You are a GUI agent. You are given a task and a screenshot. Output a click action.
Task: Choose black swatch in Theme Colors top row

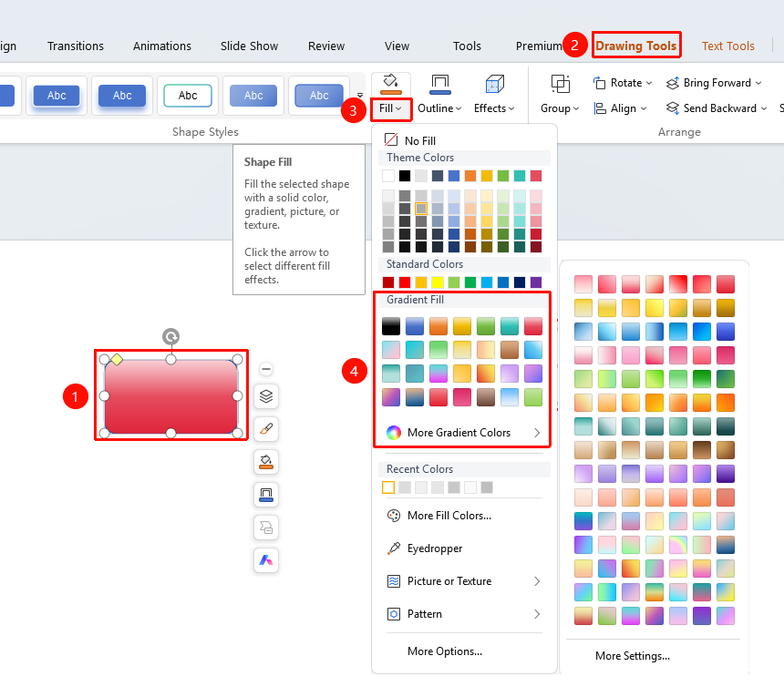(x=405, y=176)
